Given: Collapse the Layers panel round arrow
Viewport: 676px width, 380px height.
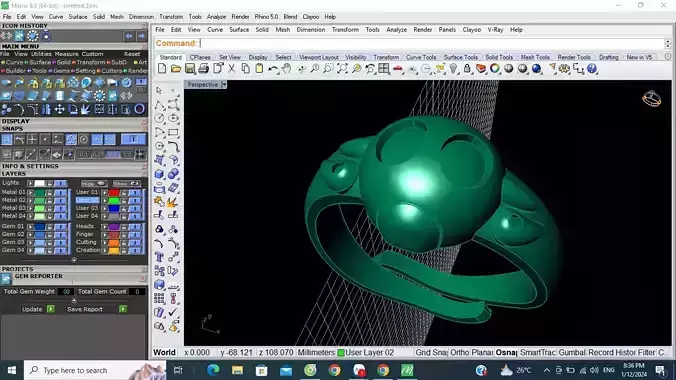Looking at the screenshot, I should [74, 260].
